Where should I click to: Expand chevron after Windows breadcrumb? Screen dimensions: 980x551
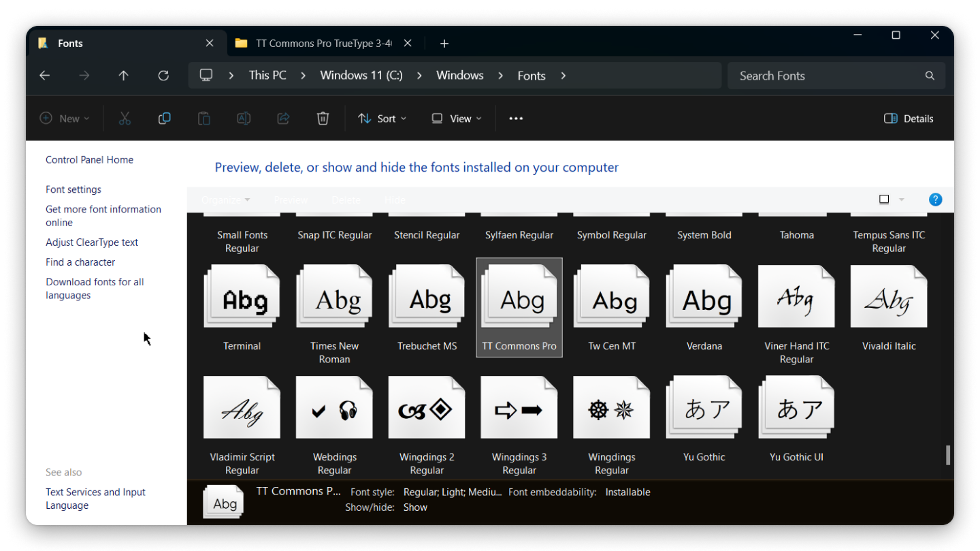pos(501,76)
